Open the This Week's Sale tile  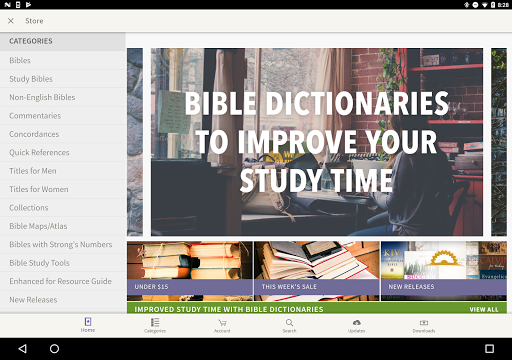tap(317, 271)
